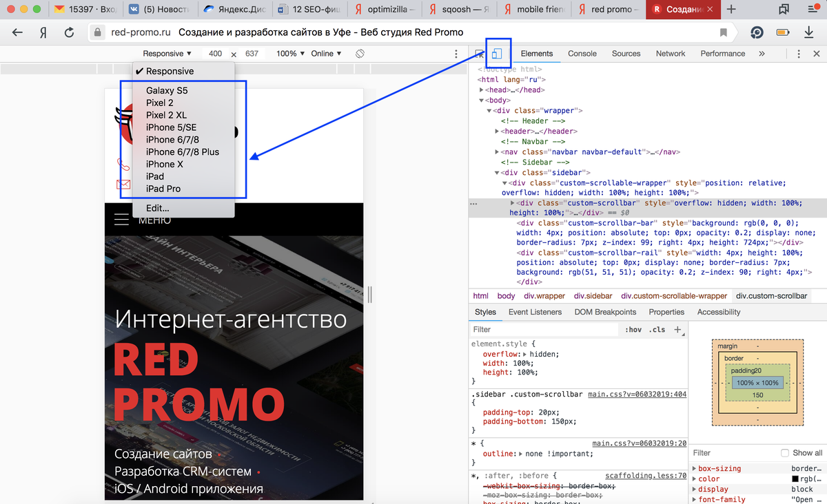Toggle the Show all checkbox in Computed
The height and width of the screenshot is (504, 827).
(785, 453)
